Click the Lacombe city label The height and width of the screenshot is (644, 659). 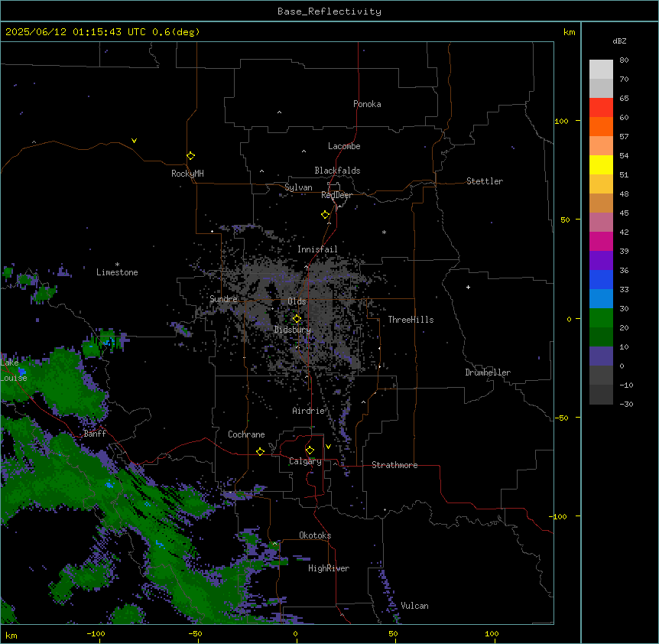(344, 146)
